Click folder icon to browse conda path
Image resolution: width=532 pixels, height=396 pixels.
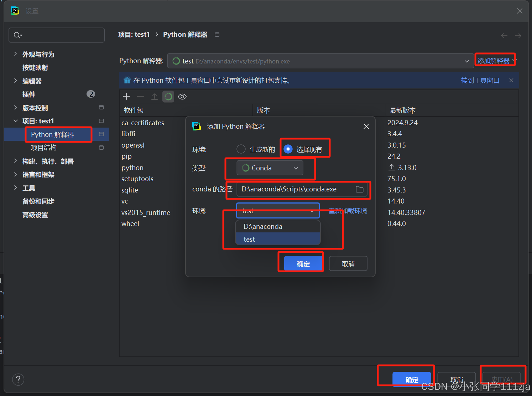360,189
